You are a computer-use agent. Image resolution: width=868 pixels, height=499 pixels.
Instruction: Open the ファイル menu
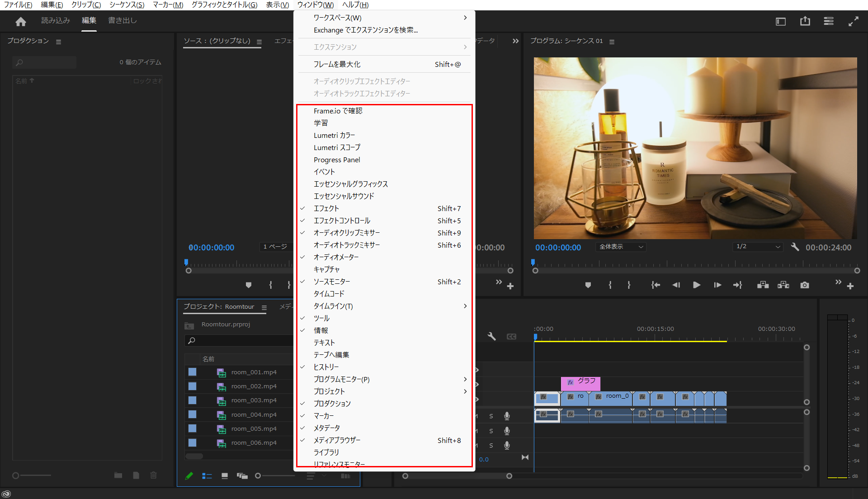point(18,5)
